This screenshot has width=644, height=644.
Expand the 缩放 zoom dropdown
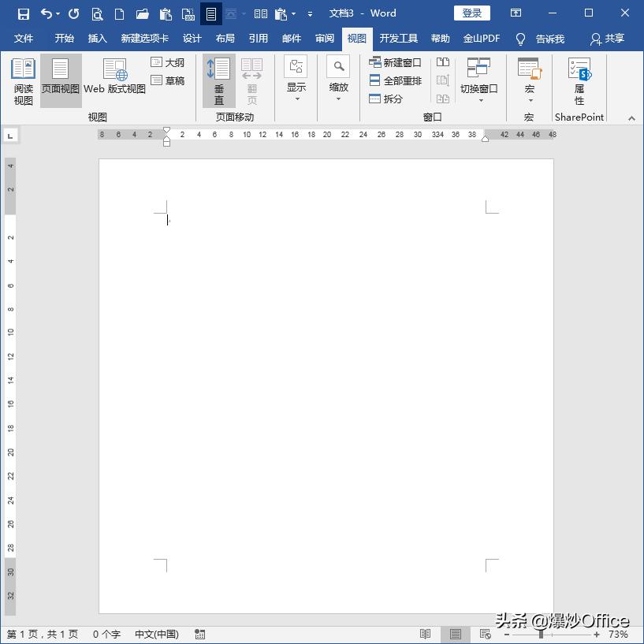click(338, 79)
